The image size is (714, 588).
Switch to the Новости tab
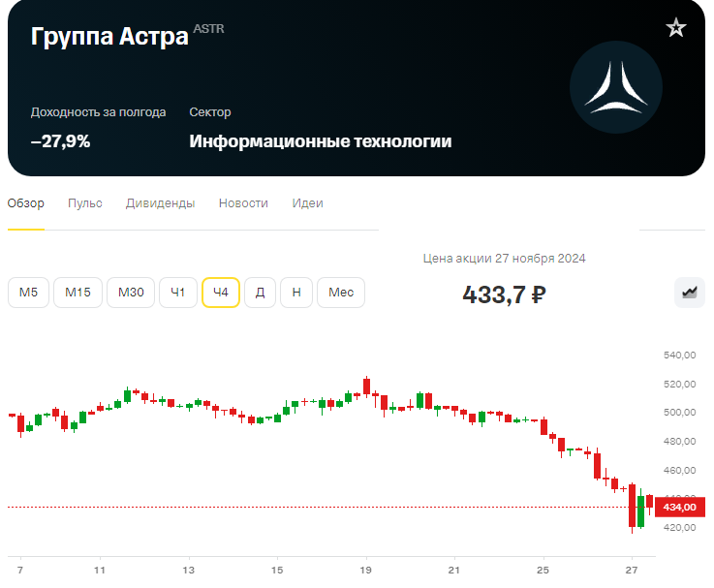[243, 203]
